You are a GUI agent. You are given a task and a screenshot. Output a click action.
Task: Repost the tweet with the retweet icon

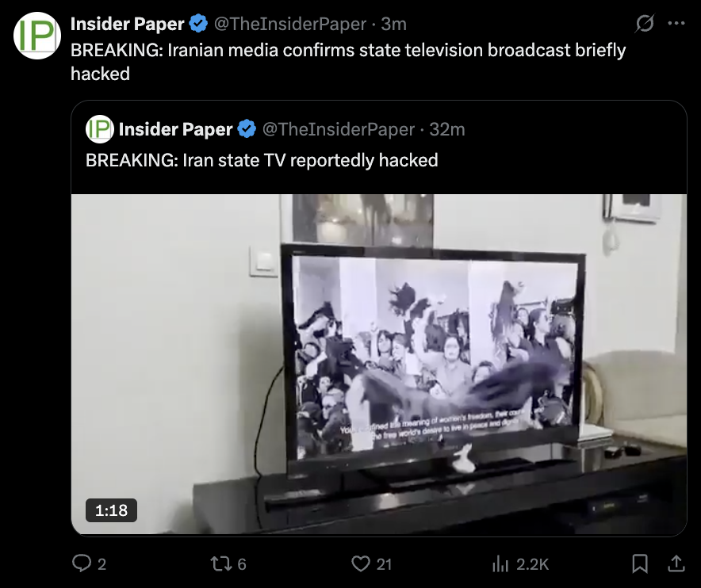tap(228, 563)
